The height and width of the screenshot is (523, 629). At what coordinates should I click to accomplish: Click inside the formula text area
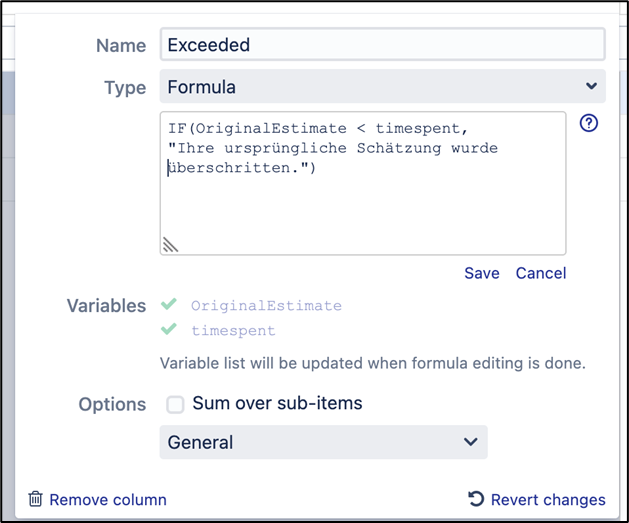tap(363, 183)
